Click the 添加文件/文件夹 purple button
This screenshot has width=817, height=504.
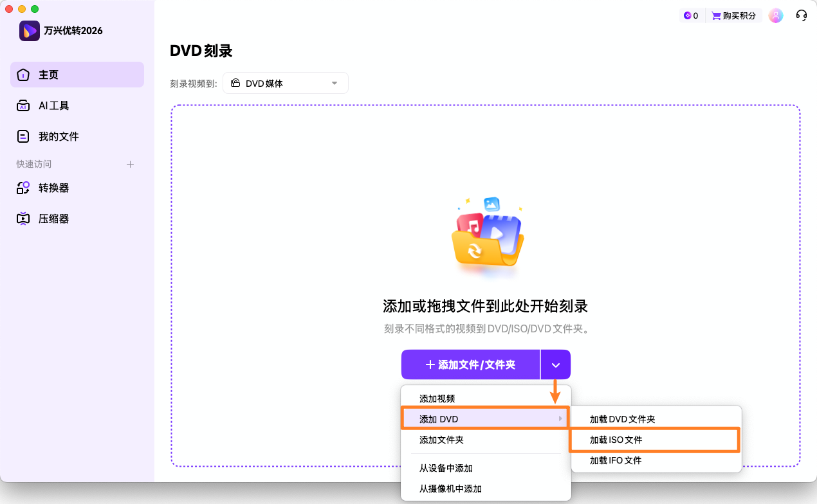click(470, 364)
